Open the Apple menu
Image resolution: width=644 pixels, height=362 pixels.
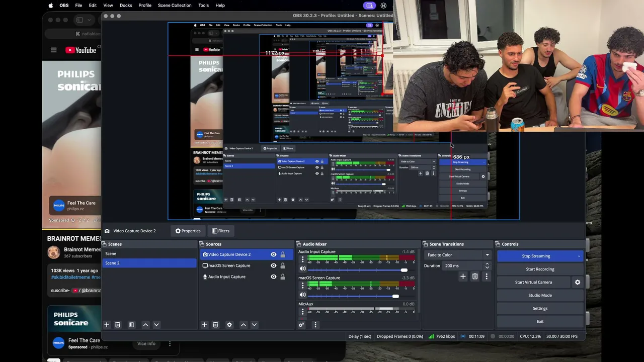pyautogui.click(x=51, y=6)
